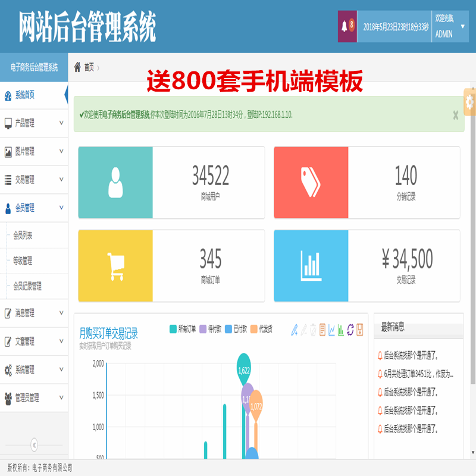
Task: Close the green welcome alert banner
Action: tap(456, 115)
